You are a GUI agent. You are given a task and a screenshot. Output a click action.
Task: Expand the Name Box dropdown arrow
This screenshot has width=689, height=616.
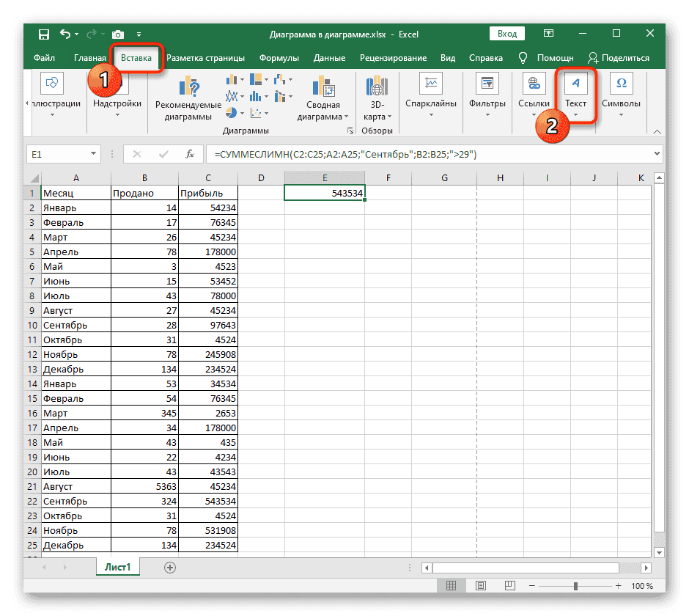(93, 154)
